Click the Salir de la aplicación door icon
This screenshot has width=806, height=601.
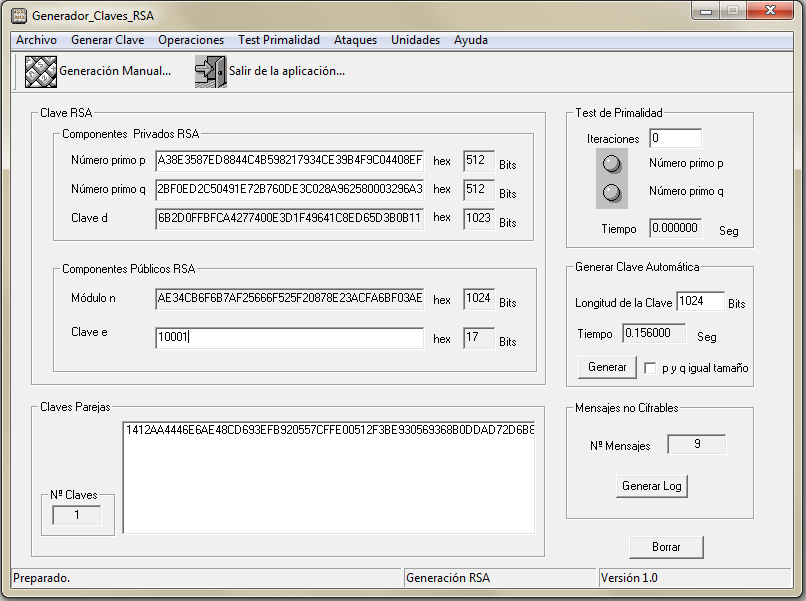click(x=210, y=72)
